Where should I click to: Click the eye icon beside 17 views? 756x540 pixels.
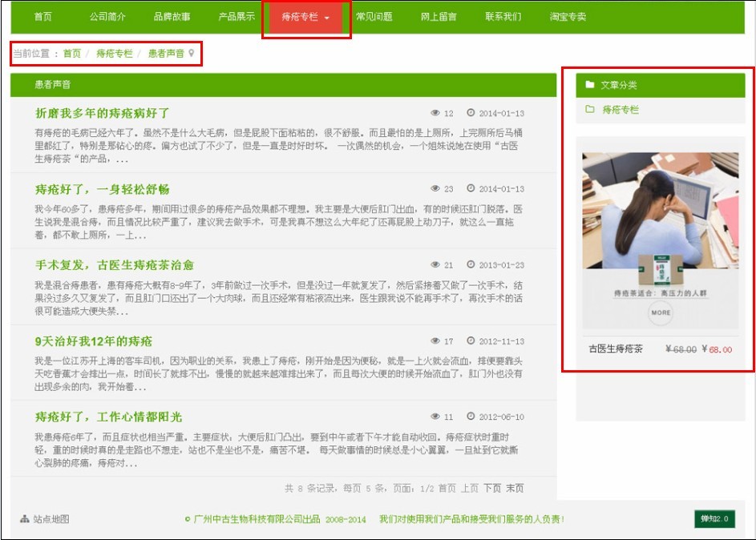coord(435,341)
